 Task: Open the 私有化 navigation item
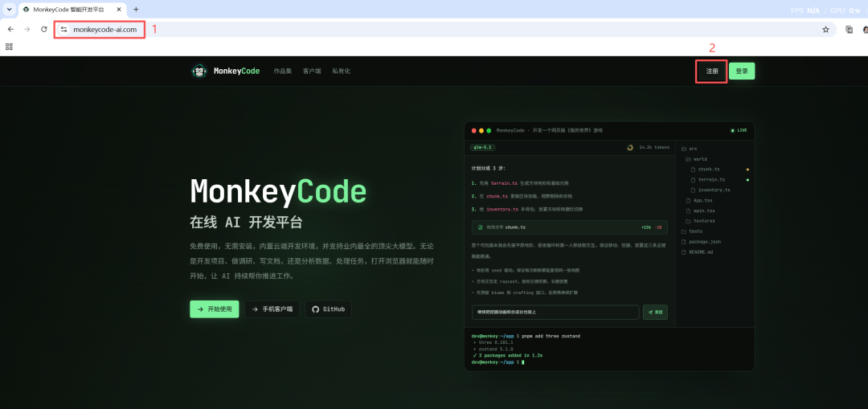click(341, 72)
